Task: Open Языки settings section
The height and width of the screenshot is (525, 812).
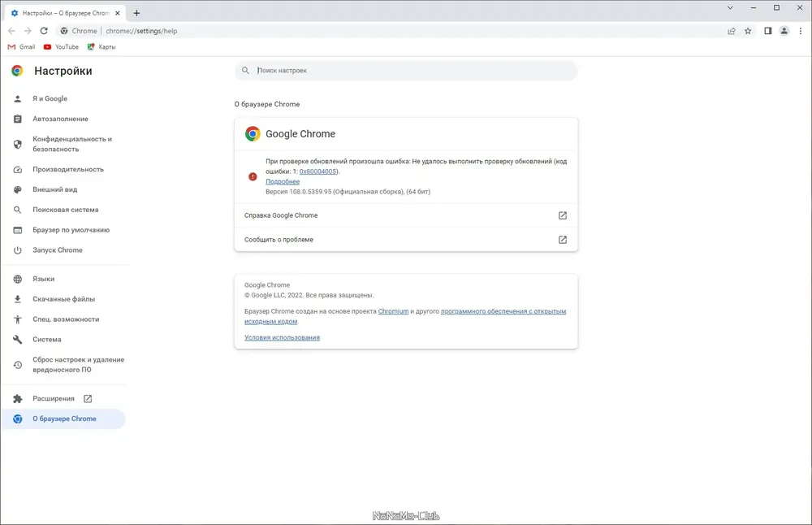Action: pos(63,279)
